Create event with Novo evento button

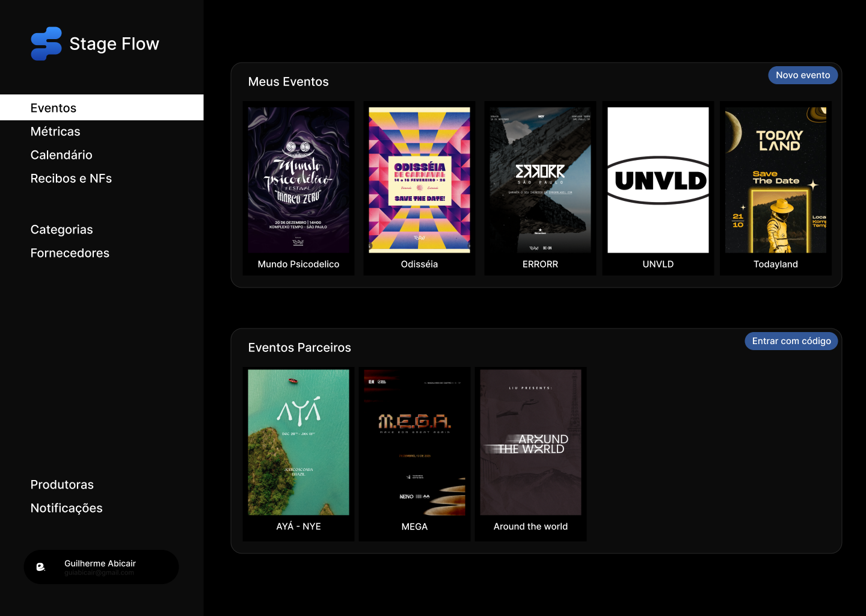803,75
